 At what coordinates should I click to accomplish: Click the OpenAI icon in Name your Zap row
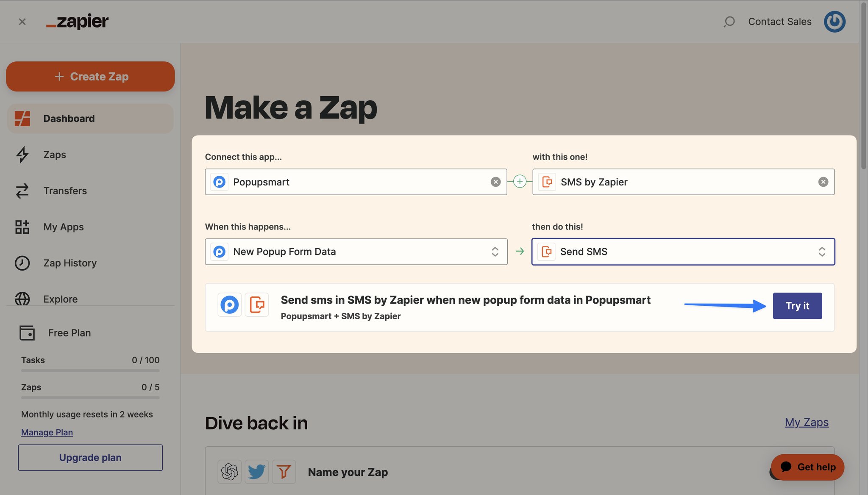(230, 472)
